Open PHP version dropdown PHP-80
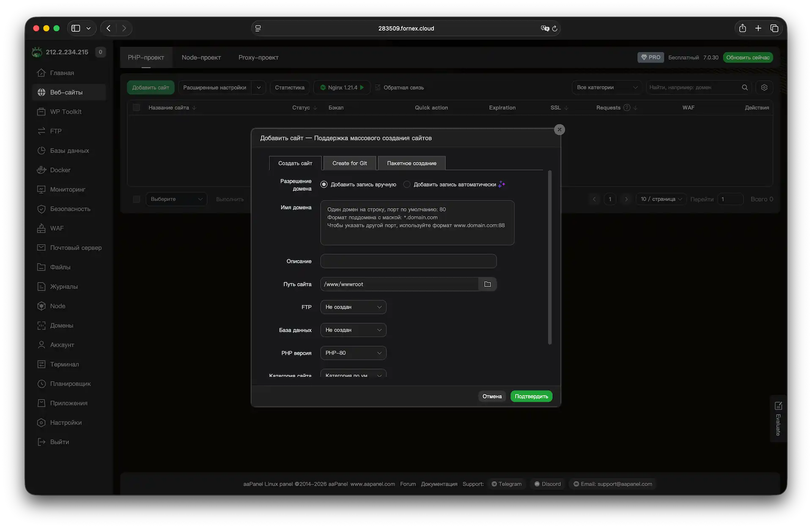 tap(353, 353)
